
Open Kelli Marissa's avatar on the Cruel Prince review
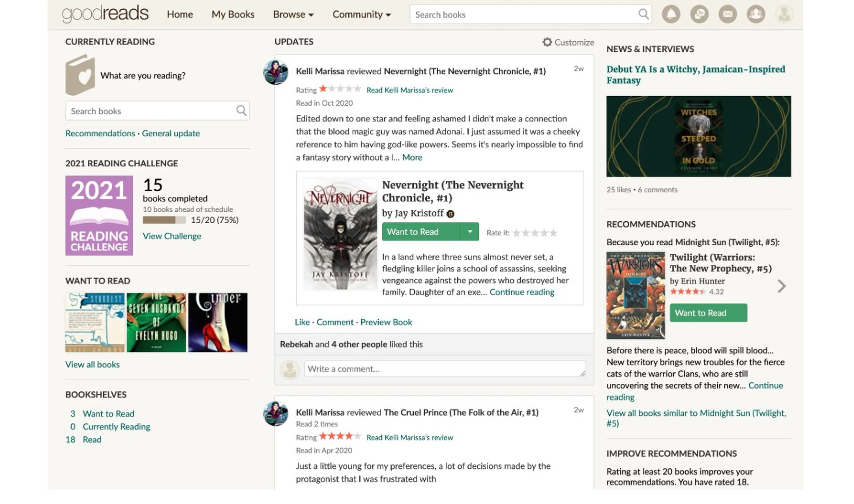point(275,413)
